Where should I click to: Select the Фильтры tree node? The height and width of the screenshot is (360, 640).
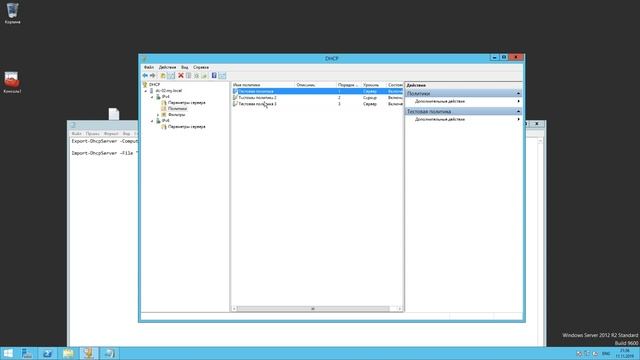coord(176,115)
